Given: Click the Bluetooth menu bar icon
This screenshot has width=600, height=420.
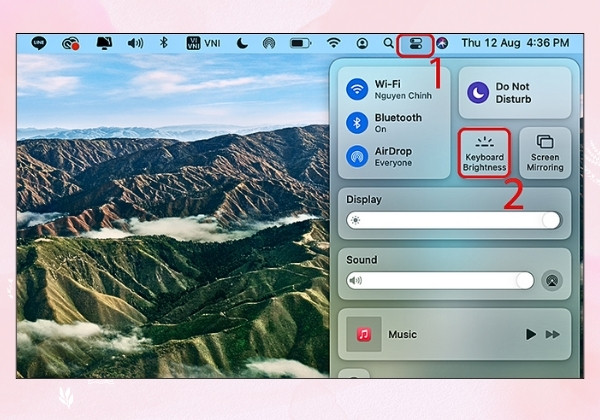Looking at the screenshot, I should coord(164,43).
